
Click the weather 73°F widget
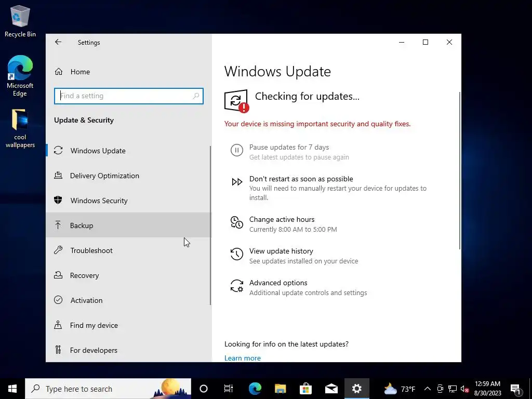[x=400, y=389]
